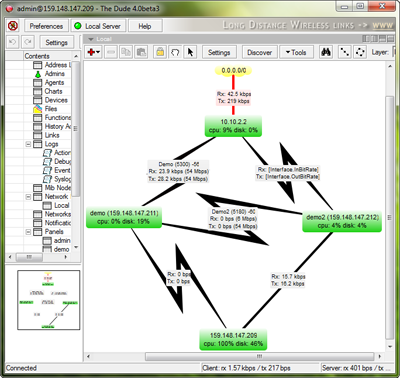The image size is (400, 378).
Task: Open the Help menu
Action: coord(145,26)
